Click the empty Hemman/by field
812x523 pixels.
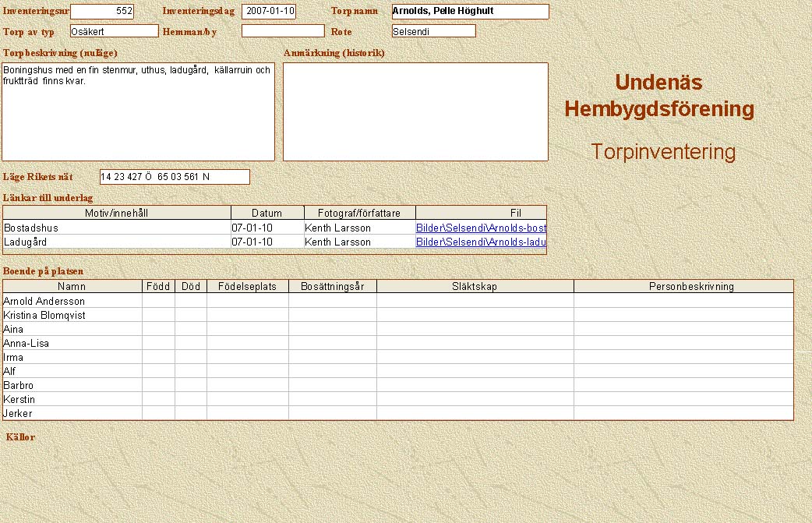(x=282, y=31)
